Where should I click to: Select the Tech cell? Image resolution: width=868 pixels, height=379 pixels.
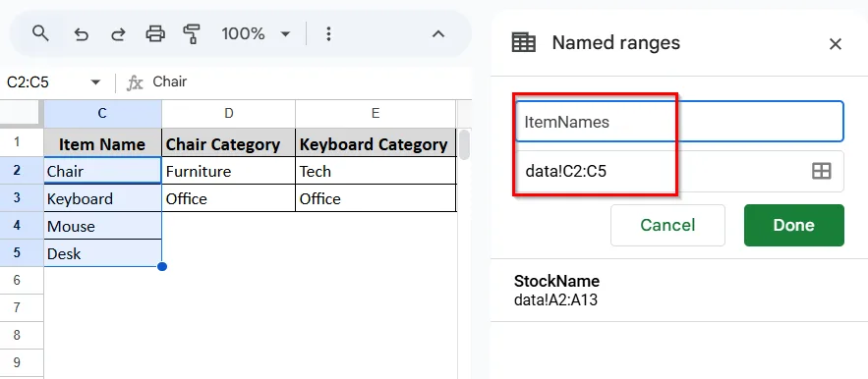tap(376, 171)
